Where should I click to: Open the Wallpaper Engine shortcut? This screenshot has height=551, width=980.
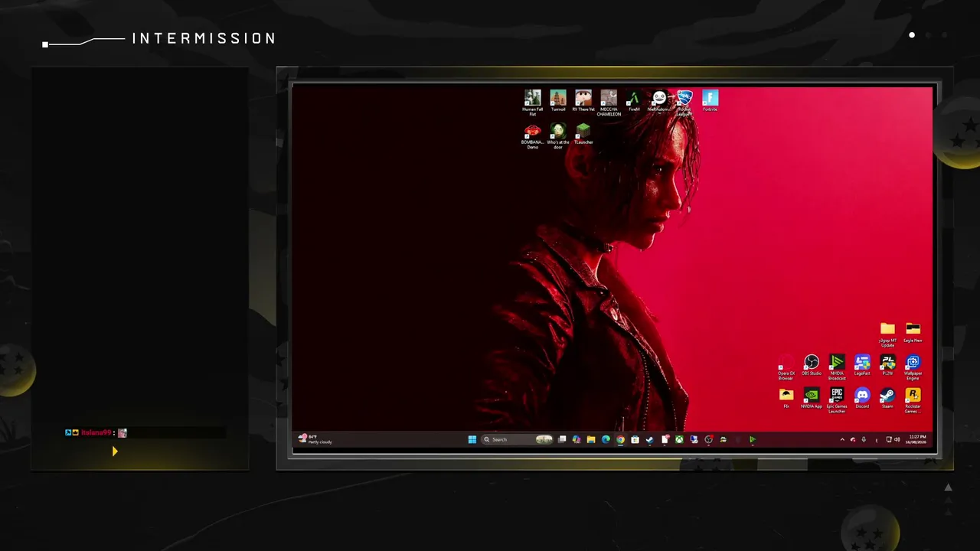(x=913, y=367)
